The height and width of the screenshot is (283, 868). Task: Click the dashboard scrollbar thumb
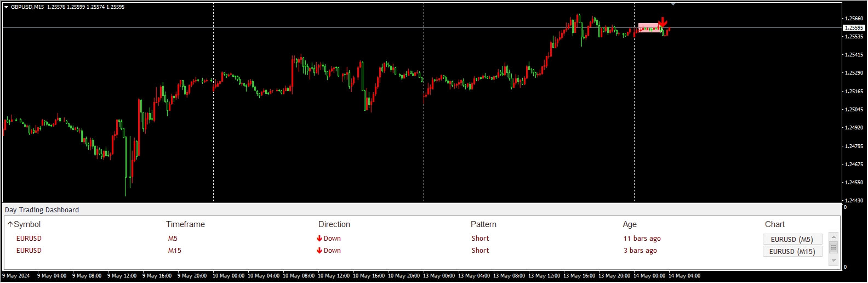[x=833, y=248]
